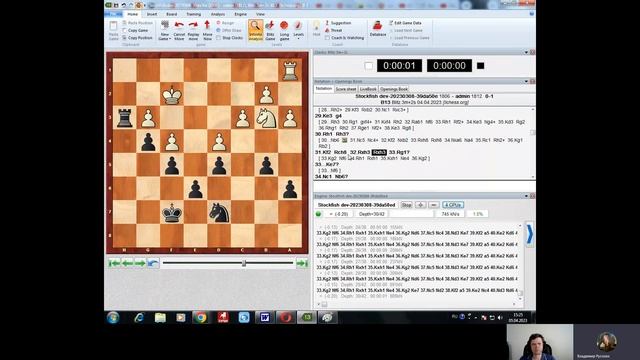Open the Engine ribbon tab
Viewport: 640px width, 360px height.
240,14
